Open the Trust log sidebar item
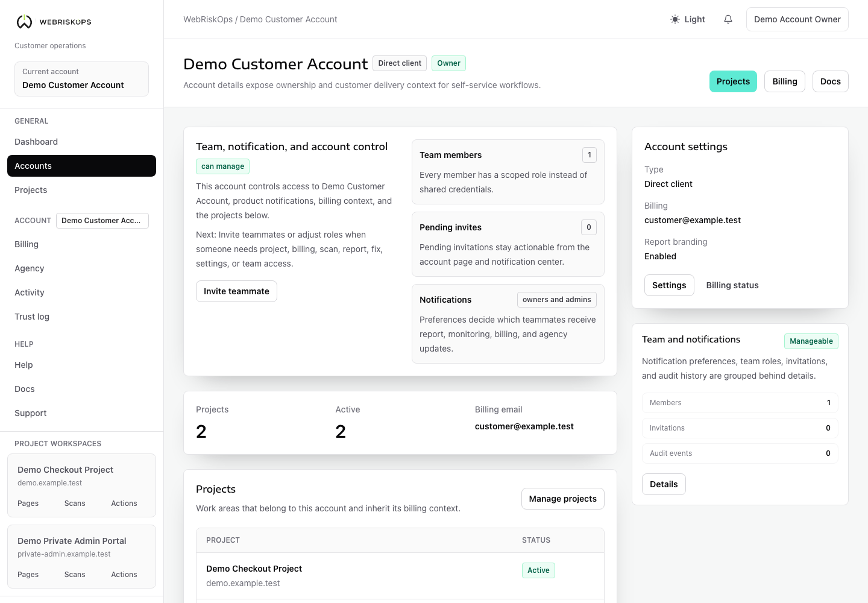 [x=81, y=317]
